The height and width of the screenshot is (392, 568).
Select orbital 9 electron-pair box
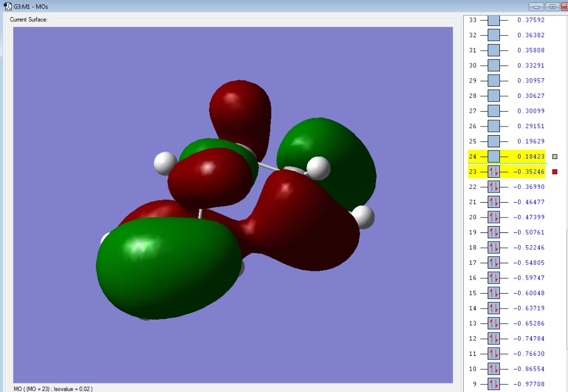point(494,384)
